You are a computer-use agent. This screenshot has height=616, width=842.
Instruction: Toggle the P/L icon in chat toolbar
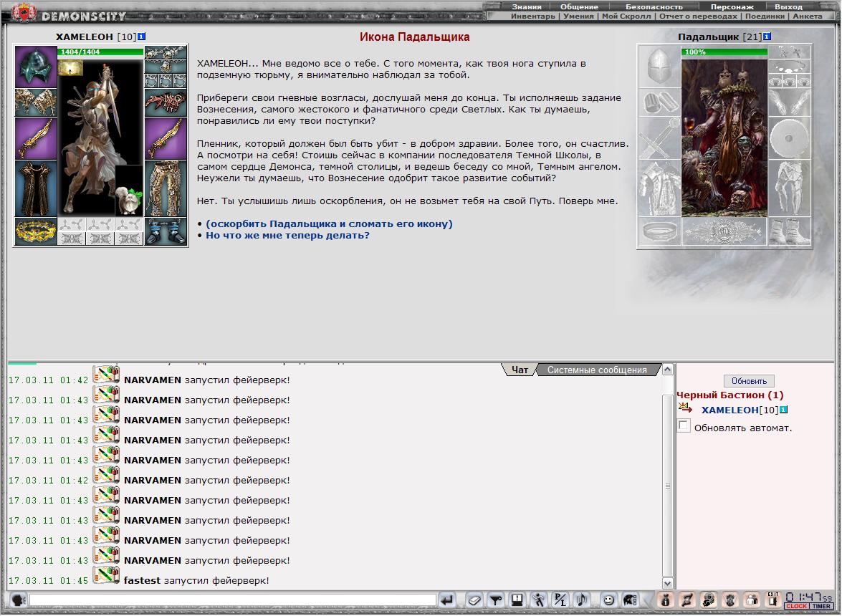pyautogui.click(x=560, y=600)
